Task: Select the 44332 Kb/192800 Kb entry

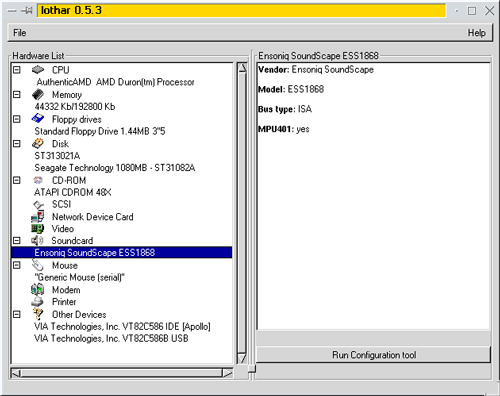Action: click(x=75, y=107)
